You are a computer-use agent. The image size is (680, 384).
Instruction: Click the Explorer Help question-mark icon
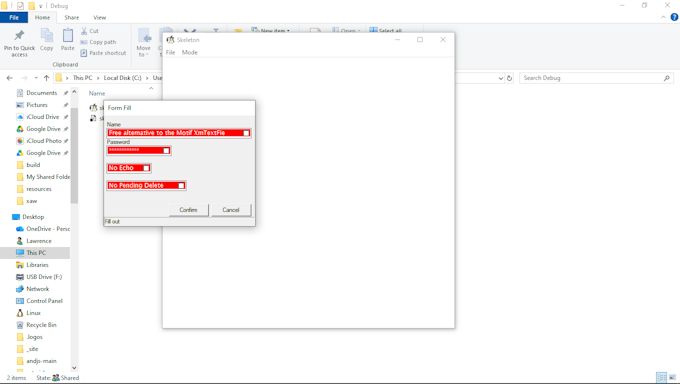(674, 17)
